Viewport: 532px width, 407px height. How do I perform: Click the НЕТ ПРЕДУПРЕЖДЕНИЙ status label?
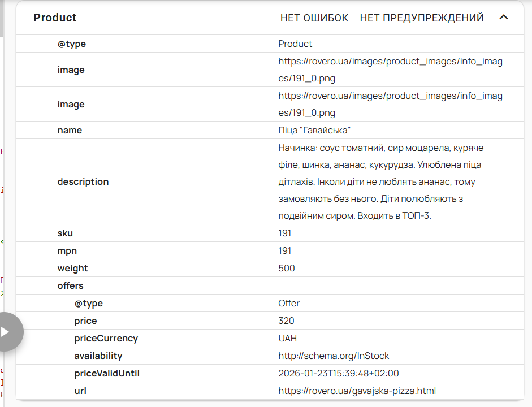[x=422, y=18]
